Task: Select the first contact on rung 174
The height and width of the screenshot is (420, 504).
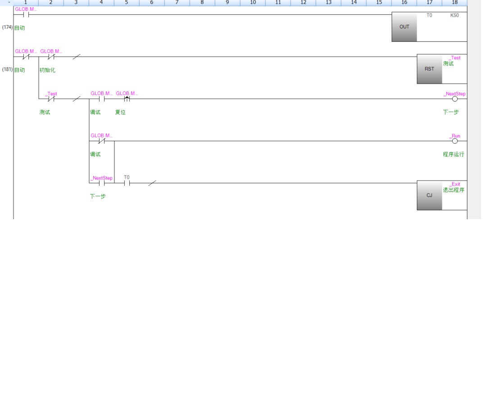Action: [x=26, y=15]
